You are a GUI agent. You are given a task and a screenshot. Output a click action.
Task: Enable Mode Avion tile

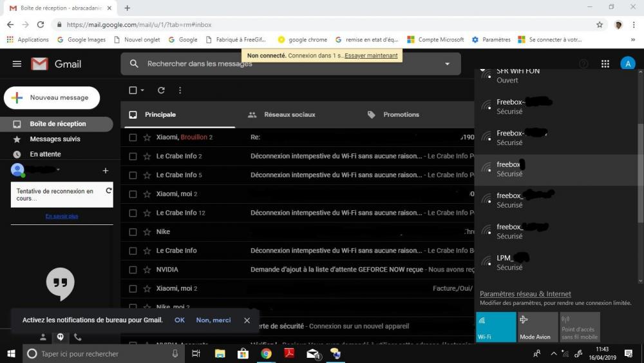pyautogui.click(x=538, y=327)
